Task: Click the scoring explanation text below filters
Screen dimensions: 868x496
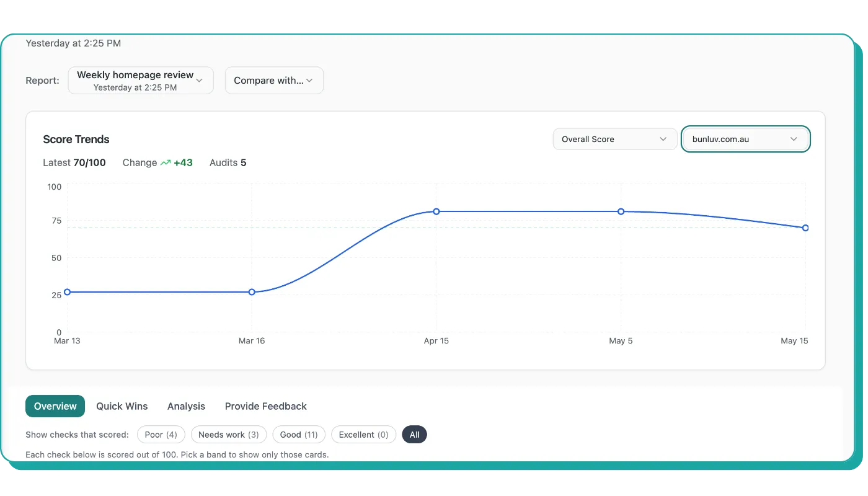Action: click(x=177, y=454)
